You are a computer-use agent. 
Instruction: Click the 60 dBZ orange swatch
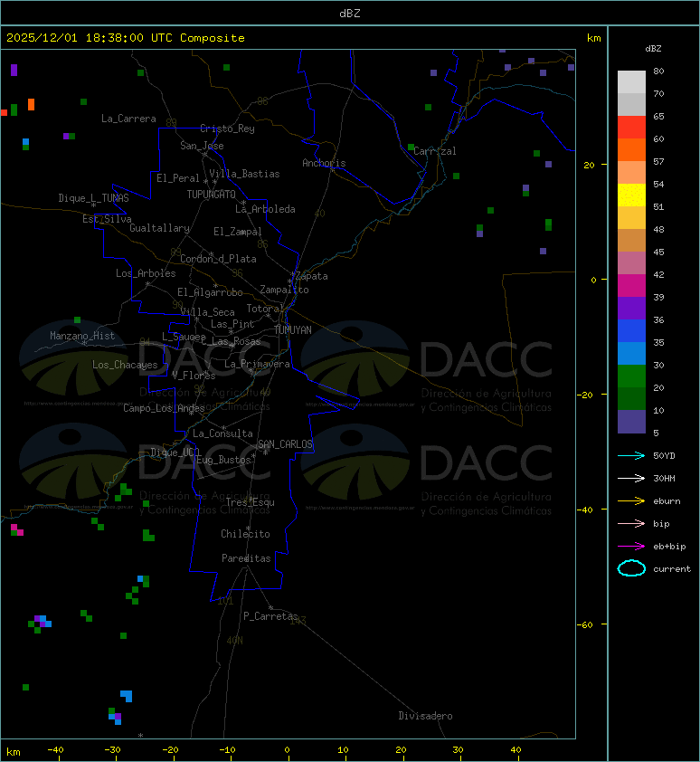[x=631, y=149]
